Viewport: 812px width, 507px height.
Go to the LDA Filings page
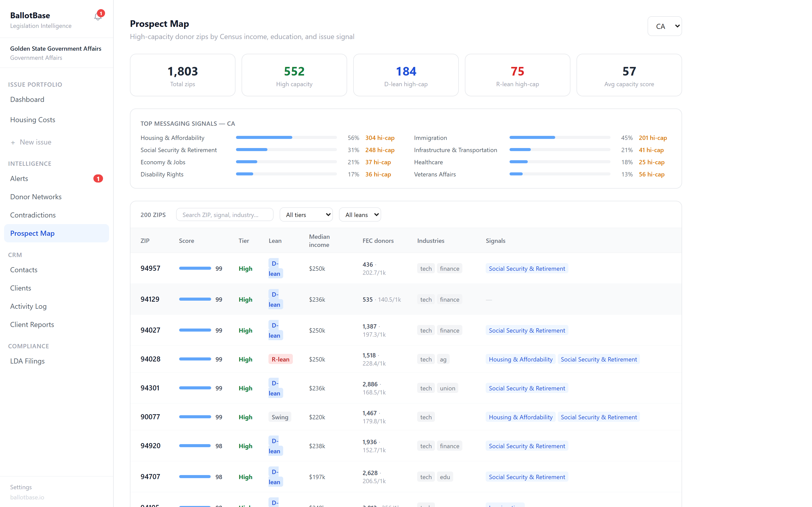[x=27, y=361]
